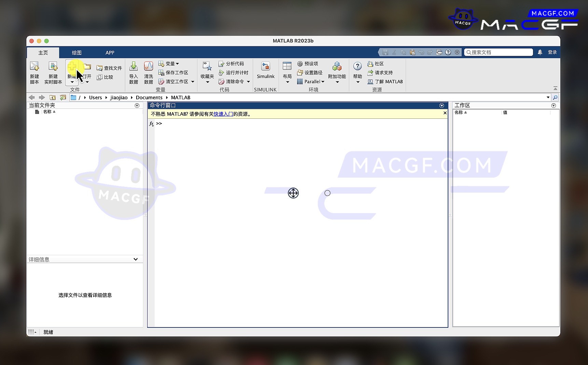Screen dimensions: 588x365
Task: Click the Set Path (设置路径) icon
Action: (x=300, y=73)
